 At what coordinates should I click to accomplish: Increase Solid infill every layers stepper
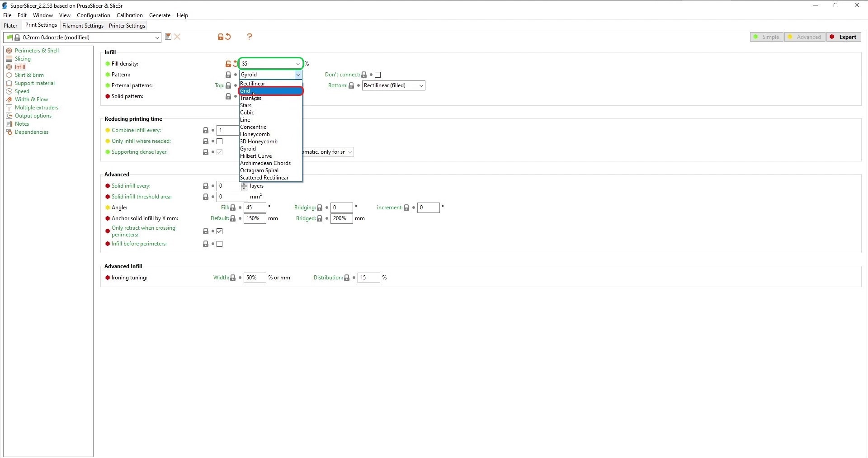click(x=244, y=184)
